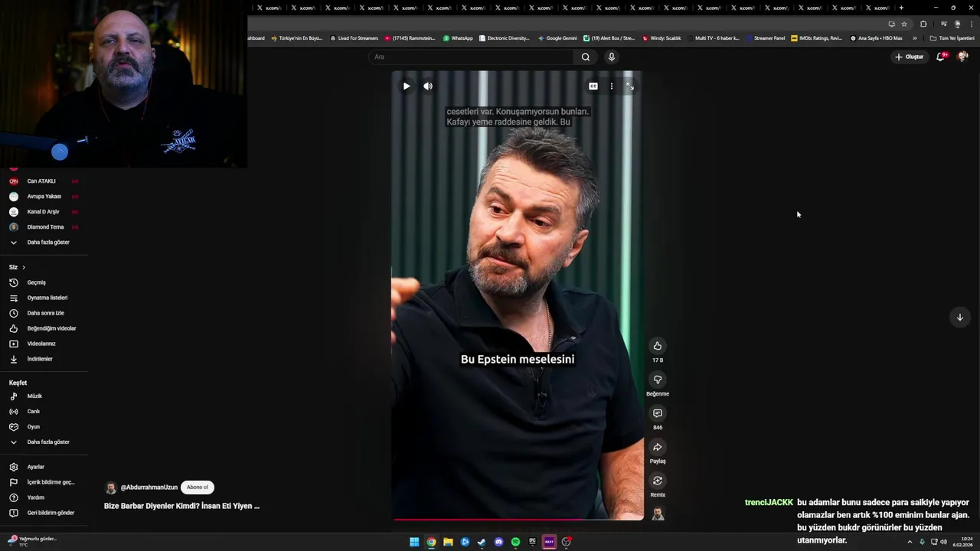Play the paused Shorts video

point(407,86)
